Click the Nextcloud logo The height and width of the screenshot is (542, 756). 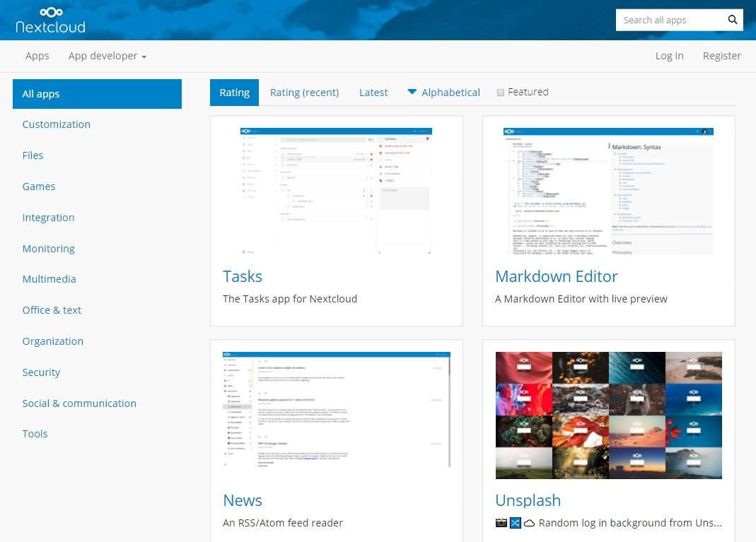(x=51, y=20)
